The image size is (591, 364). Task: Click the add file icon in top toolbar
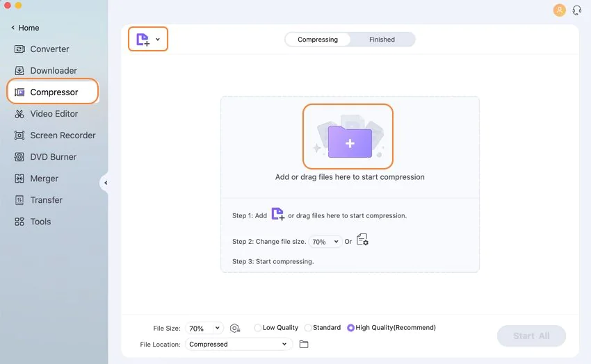coord(143,39)
